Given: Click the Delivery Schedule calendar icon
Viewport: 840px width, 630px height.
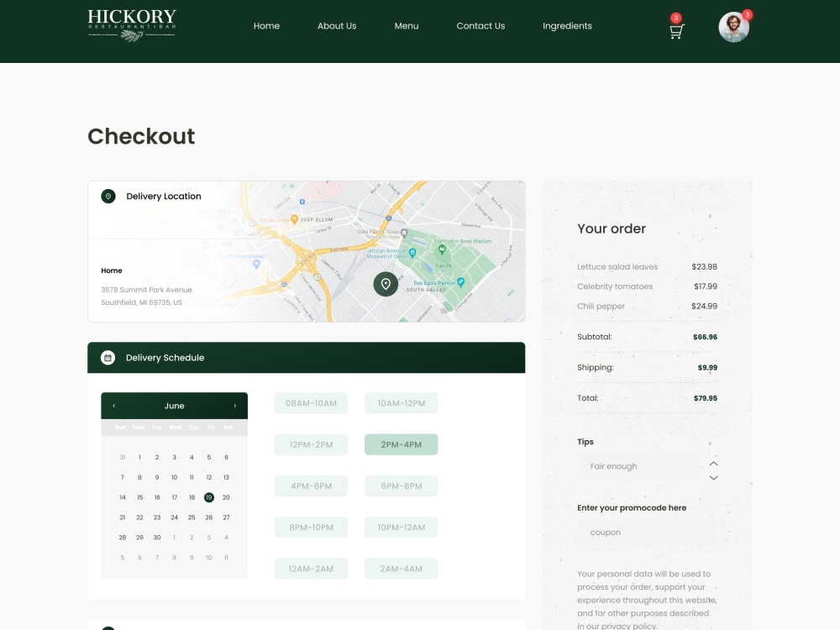Looking at the screenshot, I should pos(108,357).
